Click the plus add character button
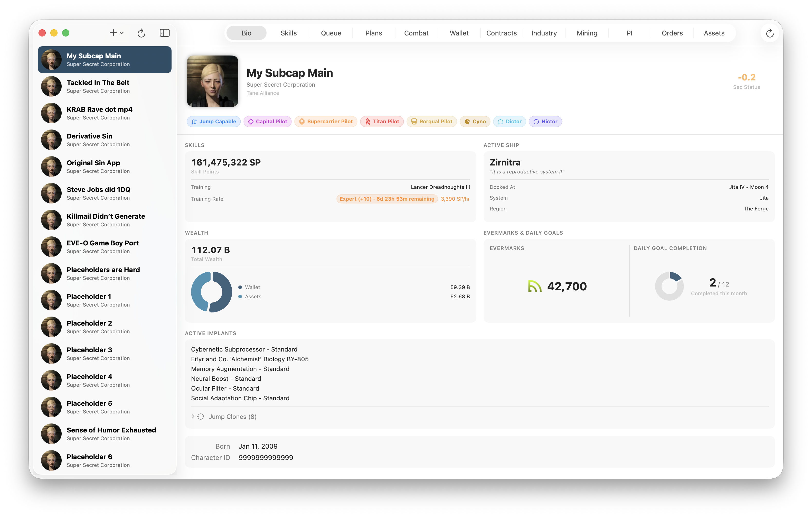This screenshot has width=812, height=517. point(113,33)
